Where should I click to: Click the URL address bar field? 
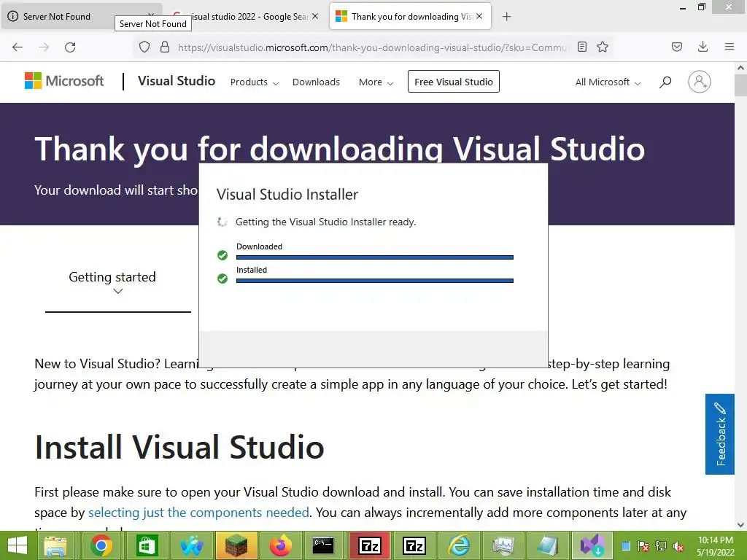[371, 47]
